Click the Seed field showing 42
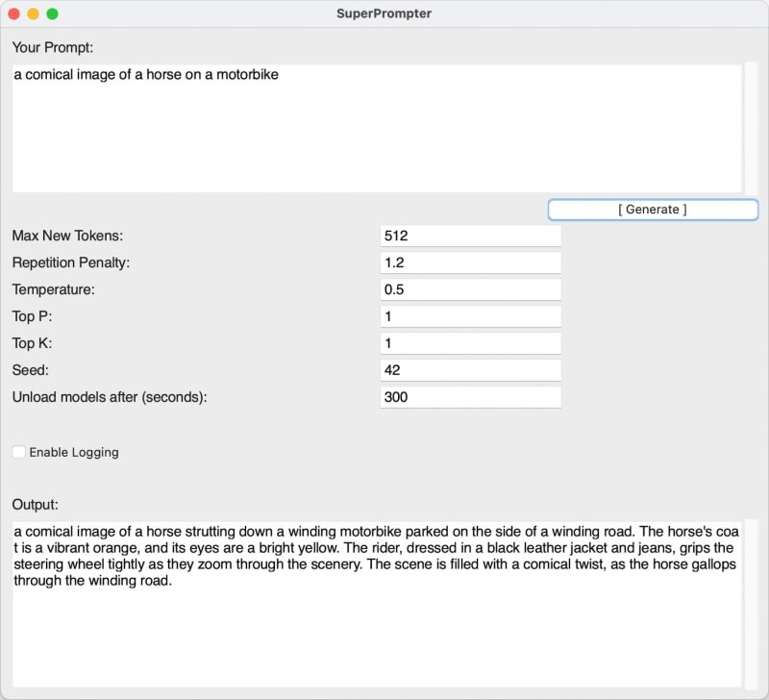 coord(470,370)
